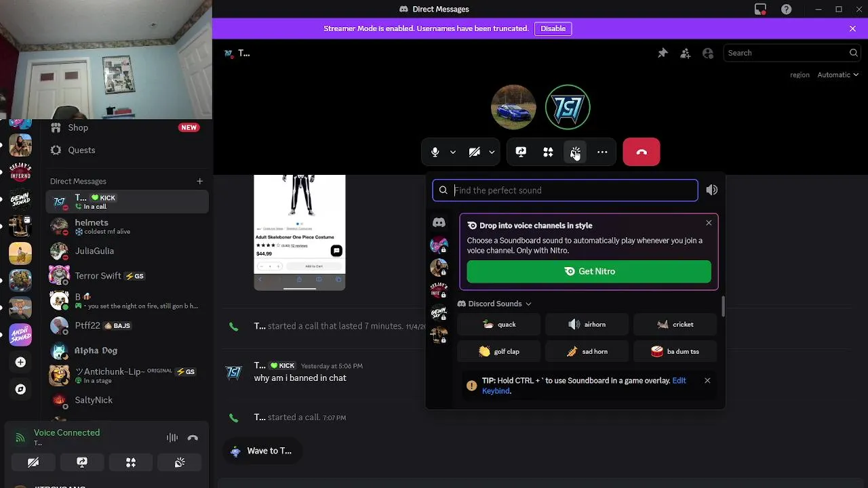Image resolution: width=868 pixels, height=488 pixels.
Task: Open DM with helmets
Action: [x=127, y=226]
